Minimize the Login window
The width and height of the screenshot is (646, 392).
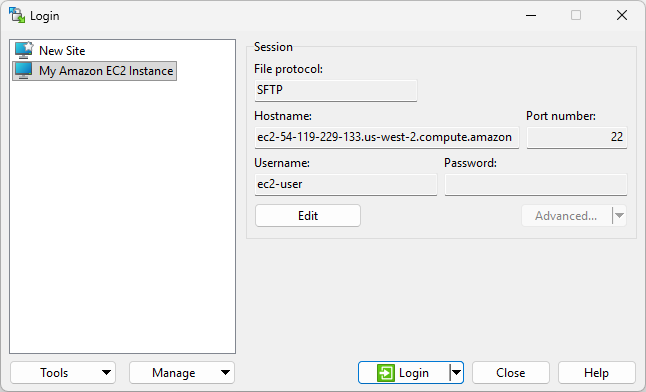coord(531,16)
